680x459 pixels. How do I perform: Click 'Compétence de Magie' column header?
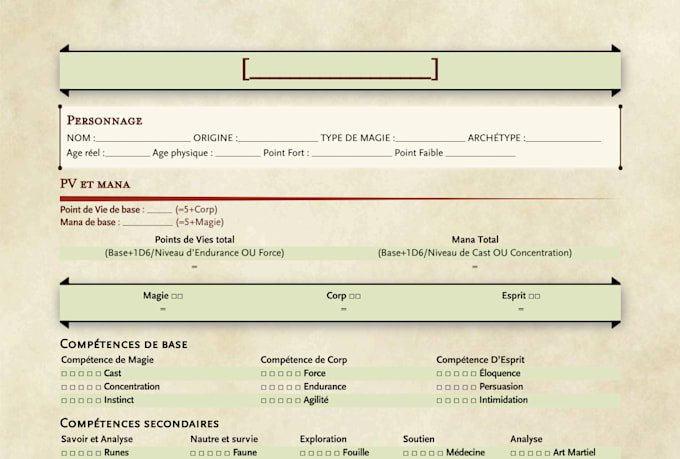[x=107, y=360]
